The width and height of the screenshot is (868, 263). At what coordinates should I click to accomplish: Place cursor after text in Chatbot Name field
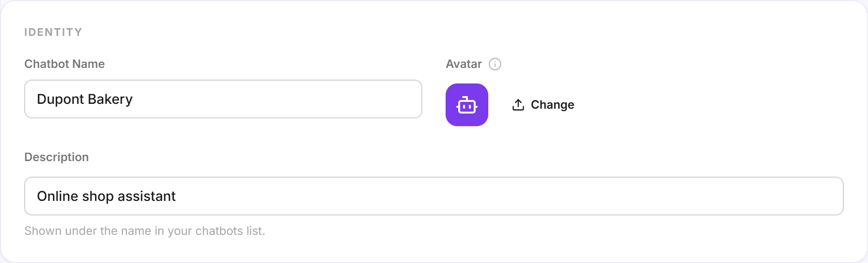click(276, 99)
